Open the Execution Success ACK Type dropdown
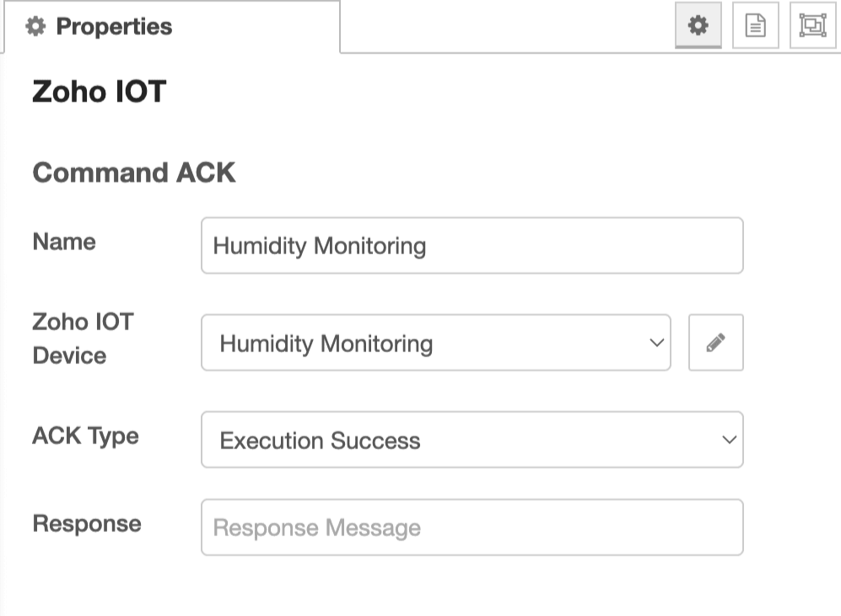This screenshot has width=841, height=616. tap(472, 440)
